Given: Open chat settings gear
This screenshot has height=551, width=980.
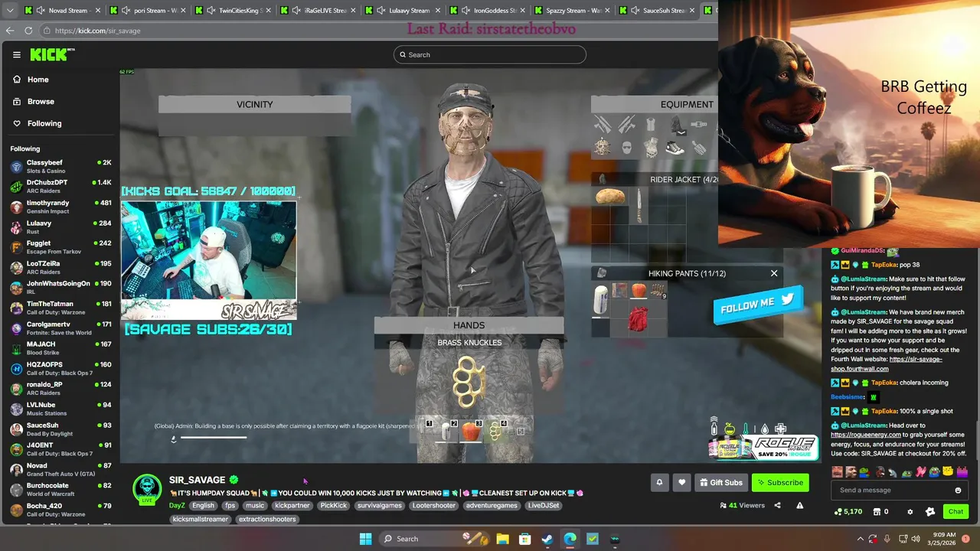Looking at the screenshot, I should point(910,511).
